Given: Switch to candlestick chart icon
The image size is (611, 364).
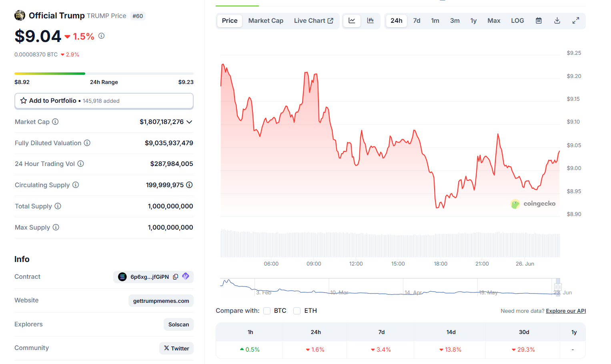Looking at the screenshot, I should [x=371, y=21].
